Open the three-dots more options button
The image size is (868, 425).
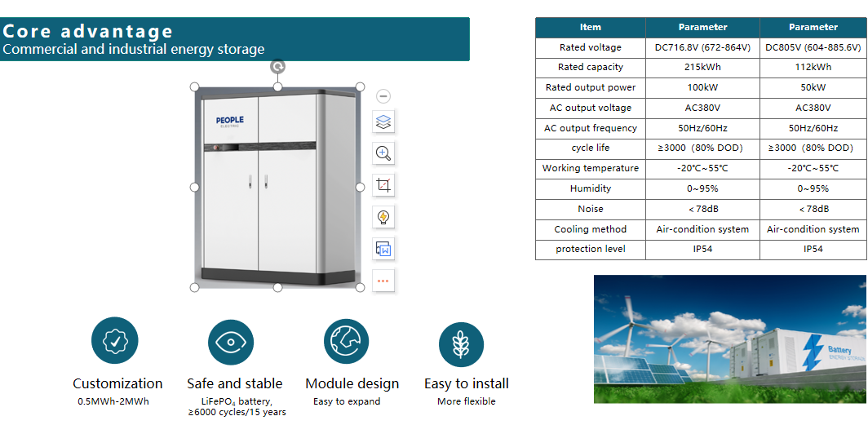[x=383, y=280]
